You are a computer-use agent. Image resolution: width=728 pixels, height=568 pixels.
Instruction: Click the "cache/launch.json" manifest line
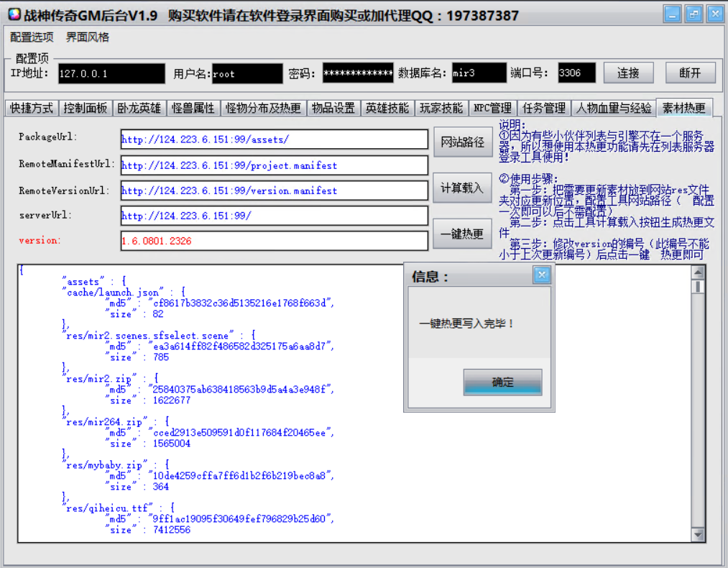click(x=124, y=292)
